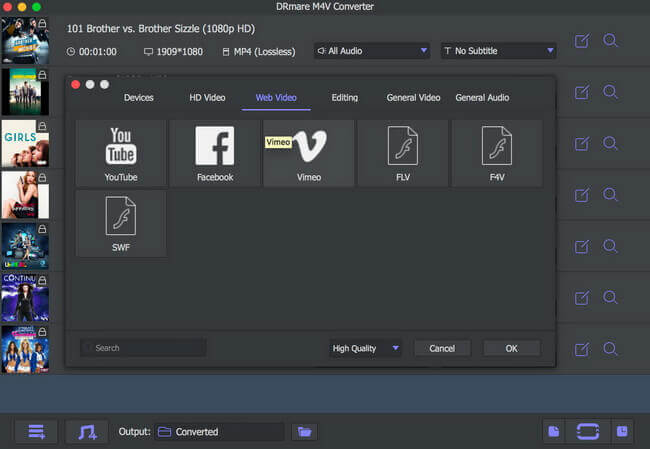Focus the format Search field
The width and height of the screenshot is (650, 449).
pos(143,348)
